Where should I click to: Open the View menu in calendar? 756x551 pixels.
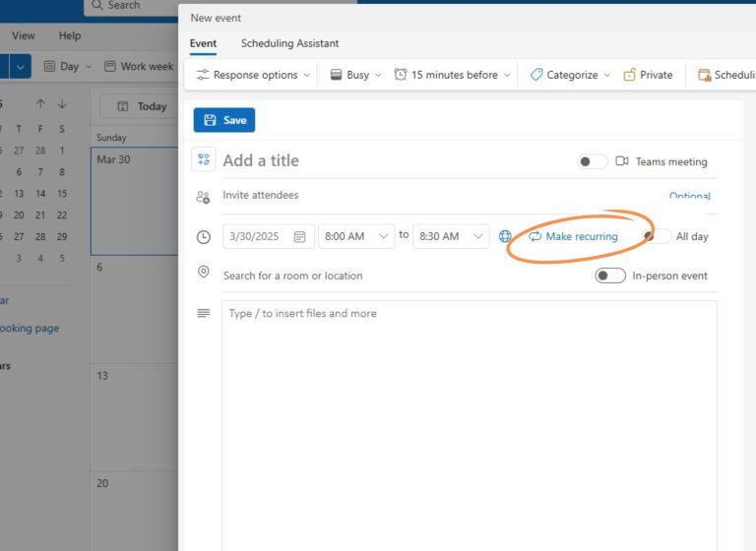tap(24, 35)
